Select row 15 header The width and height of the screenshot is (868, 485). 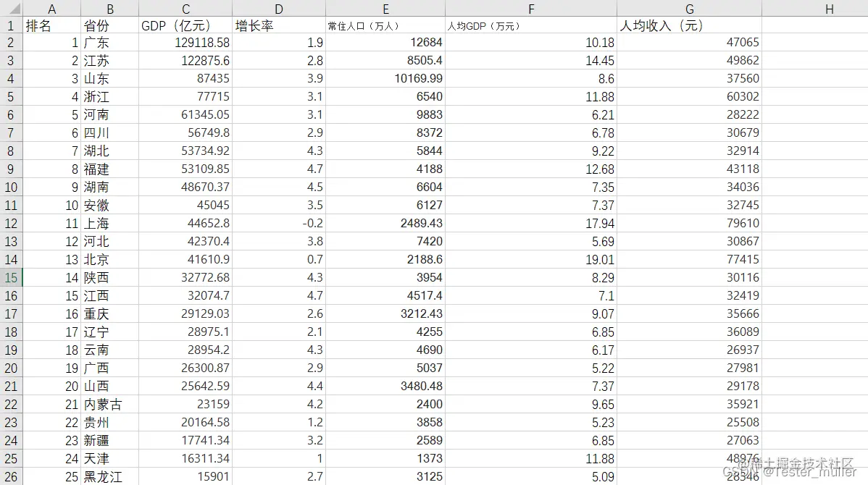pyautogui.click(x=11, y=278)
